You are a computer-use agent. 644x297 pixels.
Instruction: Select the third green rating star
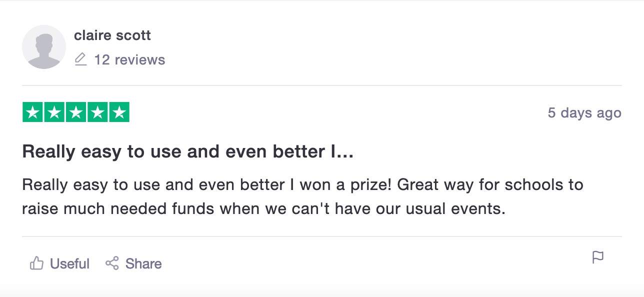point(76,112)
